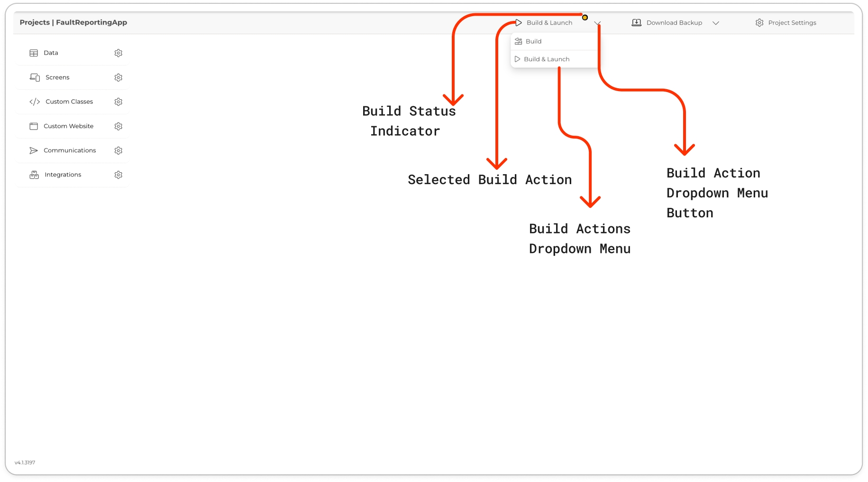Click the Screens settings gear
Image resolution: width=868 pixels, height=482 pixels.
pyautogui.click(x=119, y=77)
